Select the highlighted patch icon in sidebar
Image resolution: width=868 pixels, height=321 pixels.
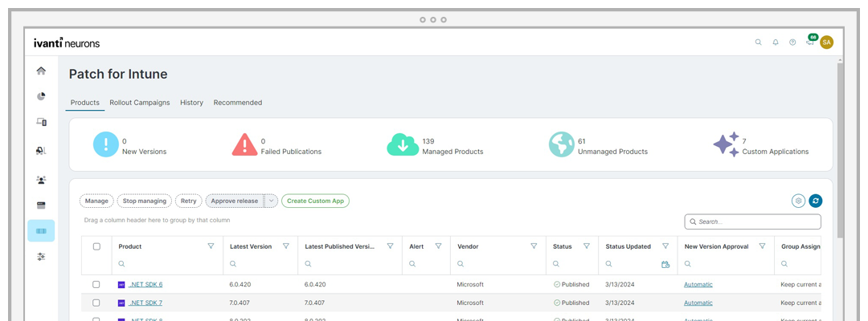[x=41, y=231]
